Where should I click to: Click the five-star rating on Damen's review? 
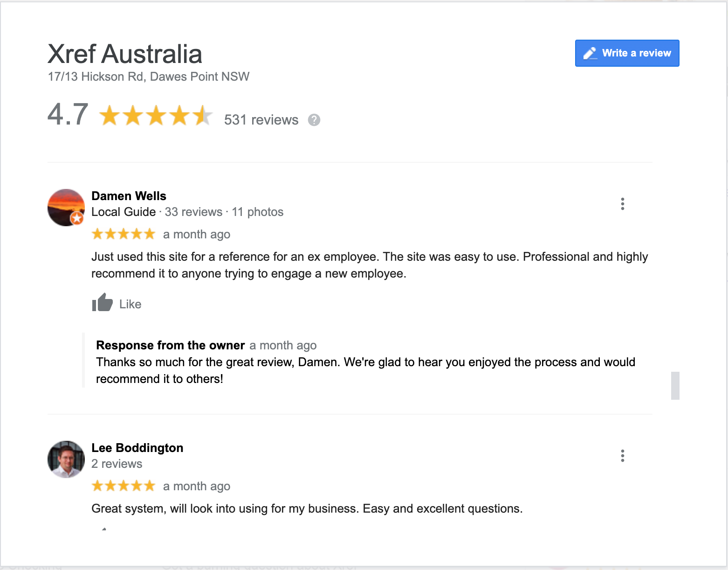tap(124, 234)
